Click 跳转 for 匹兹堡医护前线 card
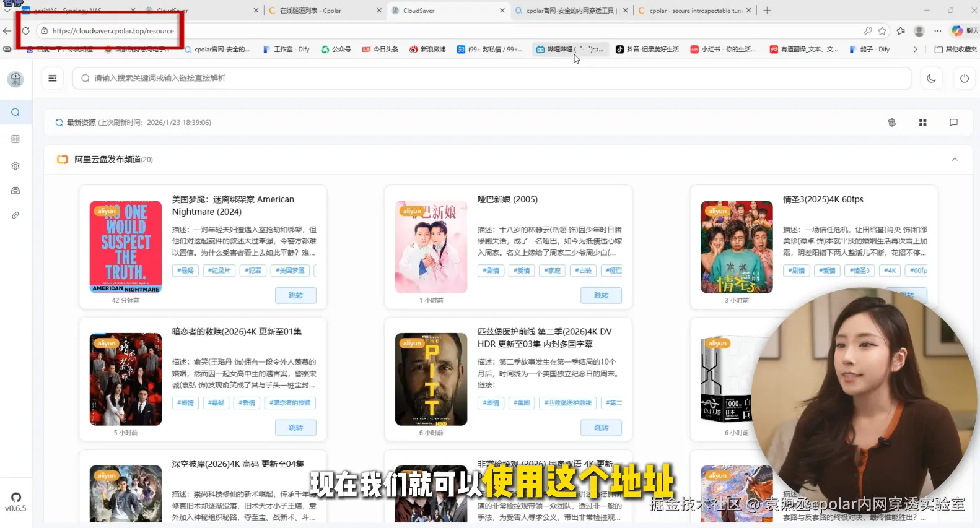 coord(601,428)
